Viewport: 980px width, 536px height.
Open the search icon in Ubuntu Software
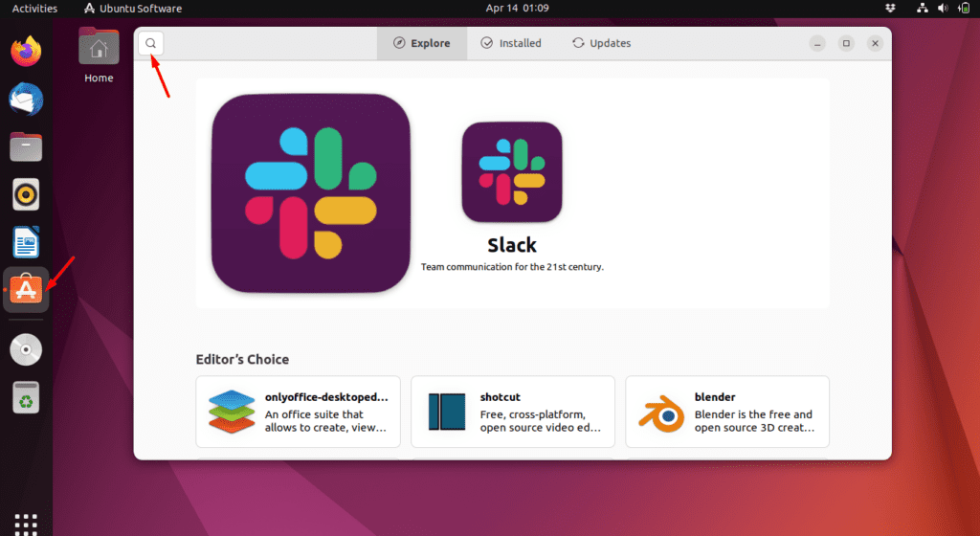click(x=151, y=43)
